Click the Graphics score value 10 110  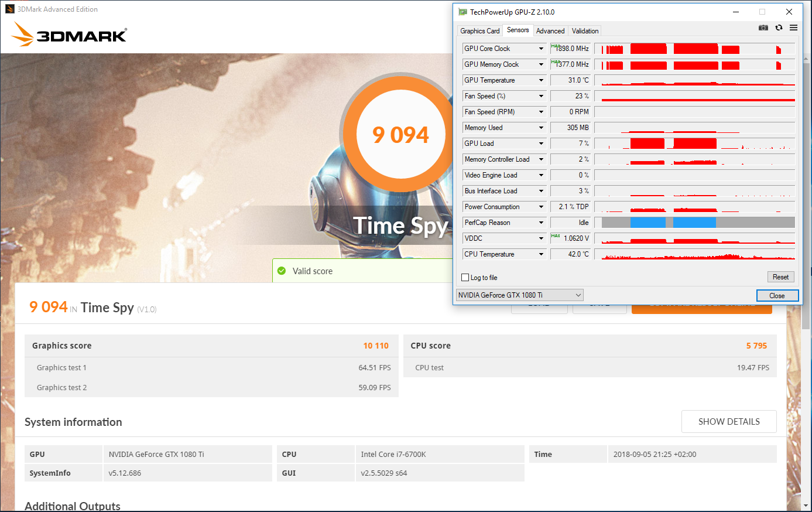pyautogui.click(x=376, y=346)
